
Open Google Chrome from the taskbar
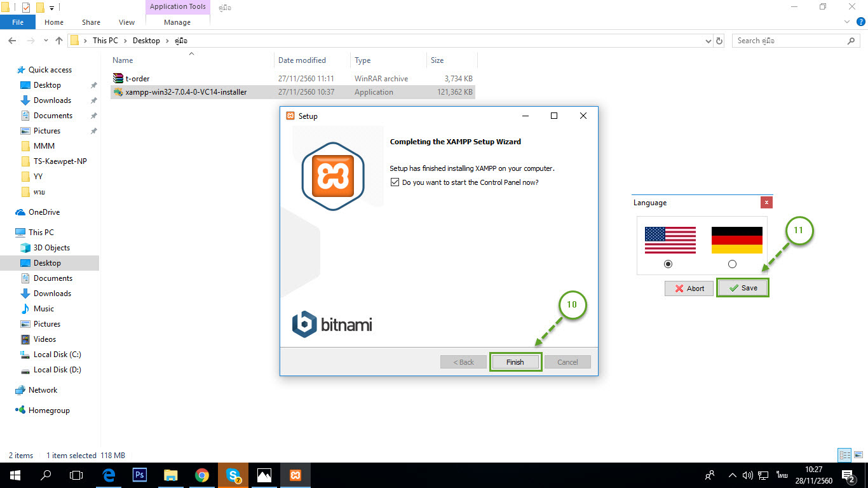click(202, 475)
